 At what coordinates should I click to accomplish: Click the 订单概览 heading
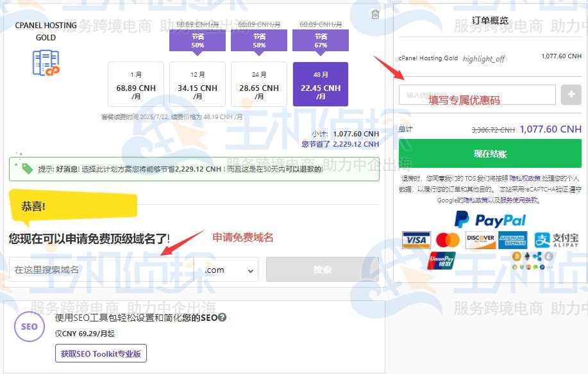click(490, 20)
